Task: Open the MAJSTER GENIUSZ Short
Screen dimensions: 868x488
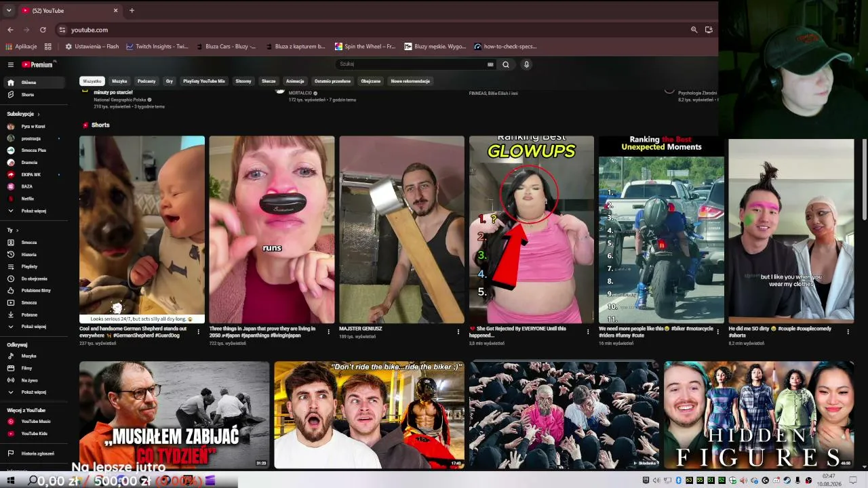Action: tap(401, 230)
